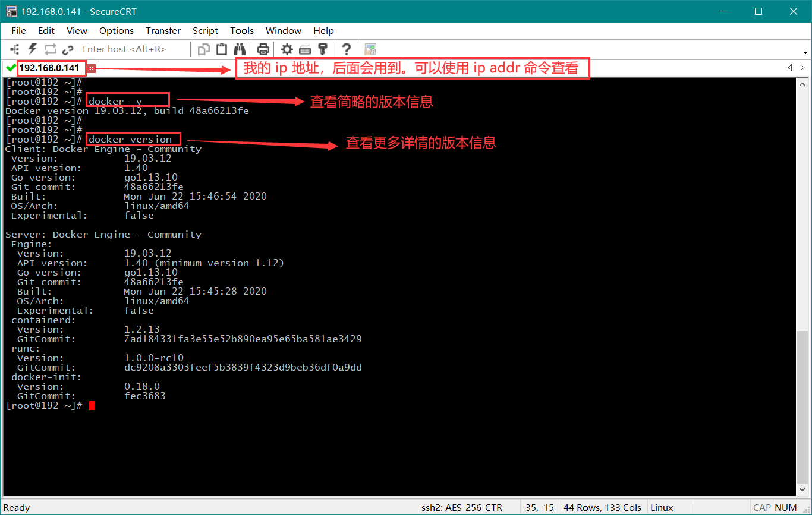Click the Reconnect session icon

[x=50, y=49]
